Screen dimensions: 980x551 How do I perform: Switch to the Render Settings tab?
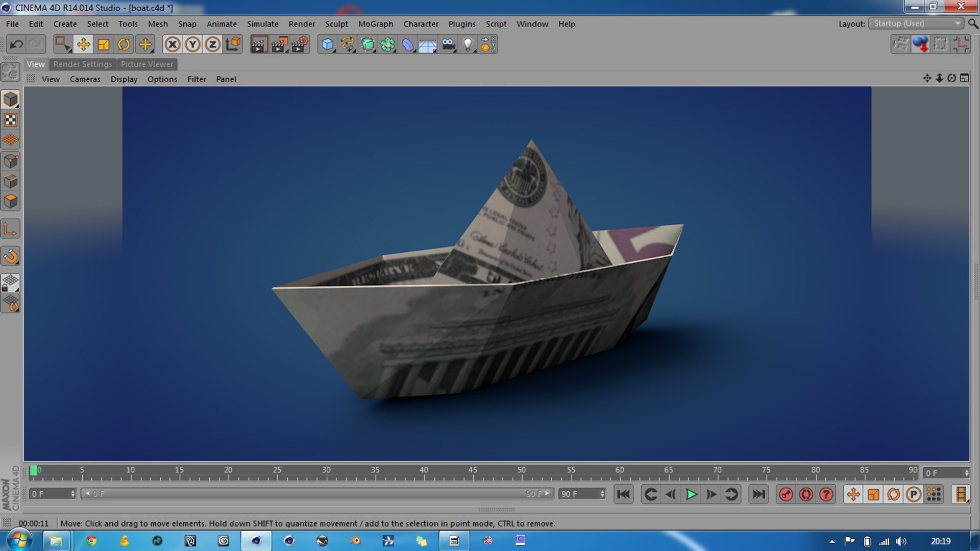click(83, 64)
